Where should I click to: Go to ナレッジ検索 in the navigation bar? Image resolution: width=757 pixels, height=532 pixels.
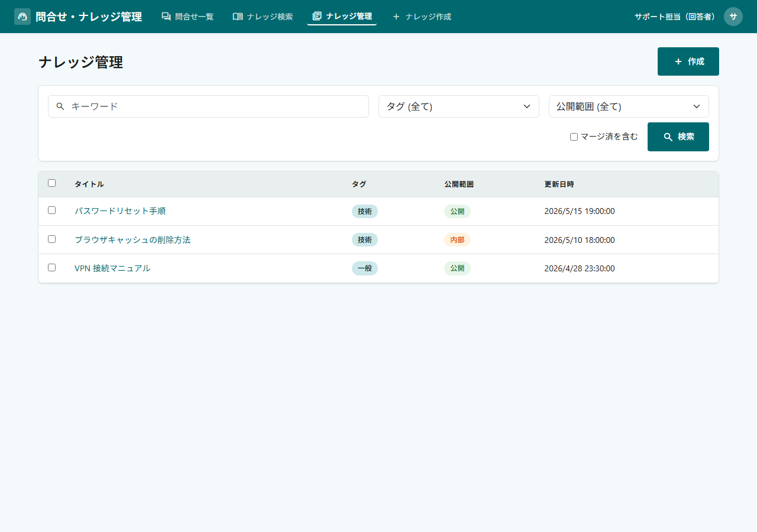coord(263,17)
